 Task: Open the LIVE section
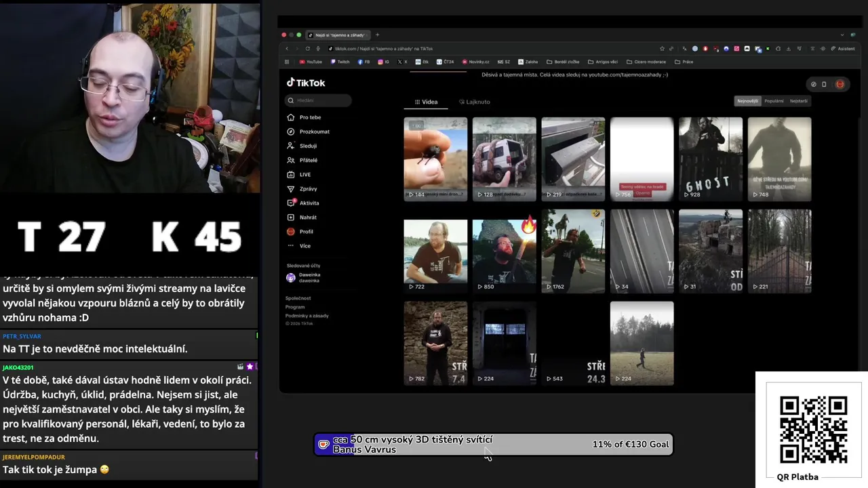pos(299,174)
